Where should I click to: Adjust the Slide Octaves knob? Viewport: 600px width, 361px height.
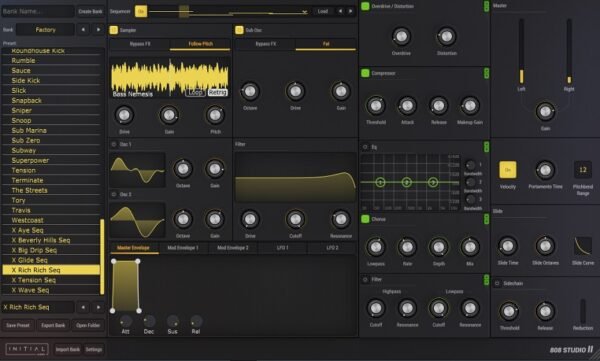[x=545, y=246]
